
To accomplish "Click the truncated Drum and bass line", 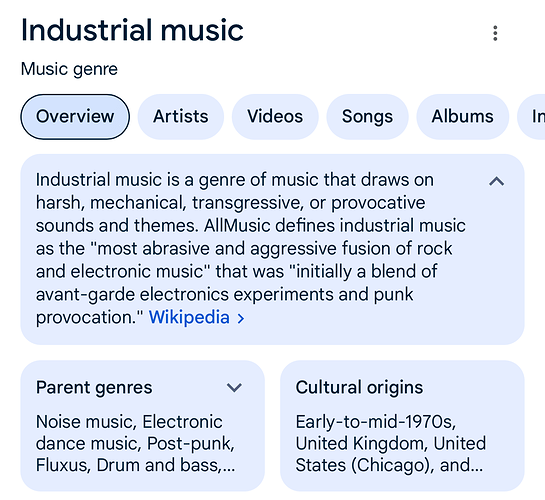I will [136, 465].
